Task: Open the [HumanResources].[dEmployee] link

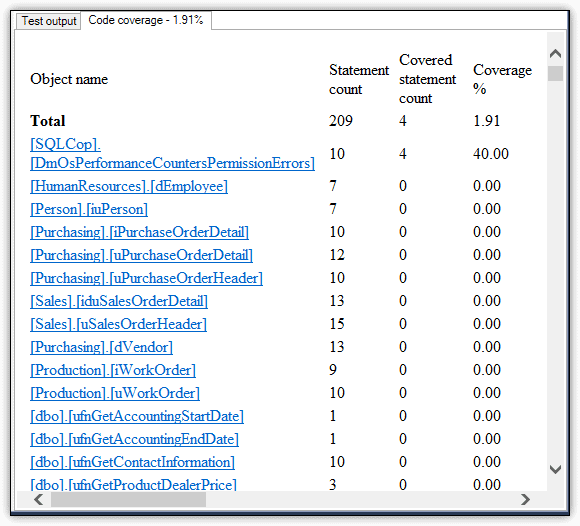Action: tap(129, 186)
